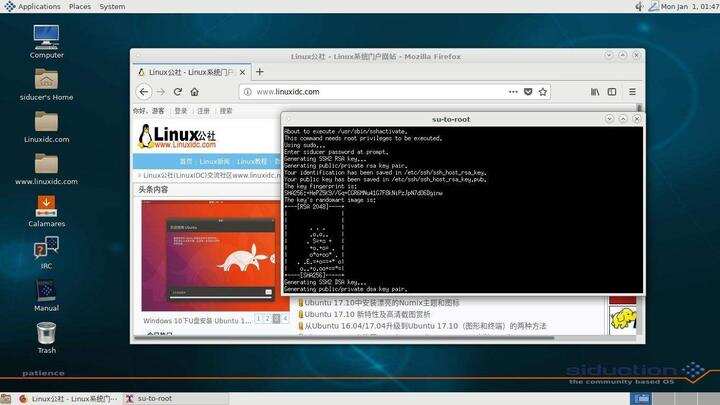Select the Linux公社 browser tab
The width and height of the screenshot is (720, 405).
(x=192, y=72)
